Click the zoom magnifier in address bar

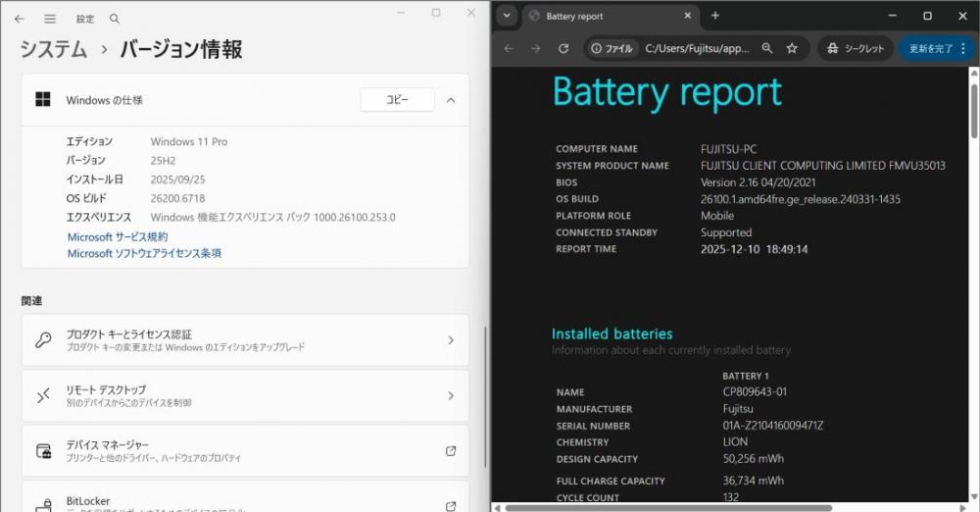pos(767,48)
